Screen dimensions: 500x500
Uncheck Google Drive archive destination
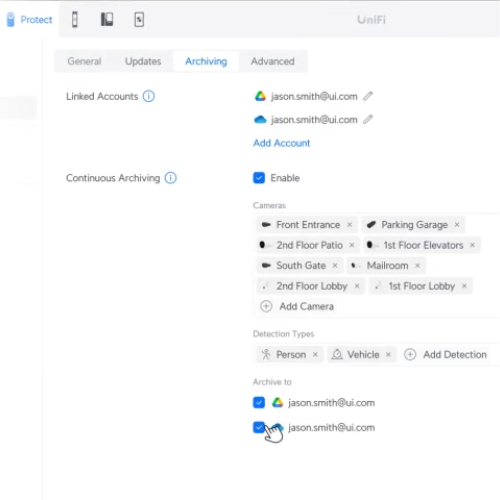tap(259, 402)
